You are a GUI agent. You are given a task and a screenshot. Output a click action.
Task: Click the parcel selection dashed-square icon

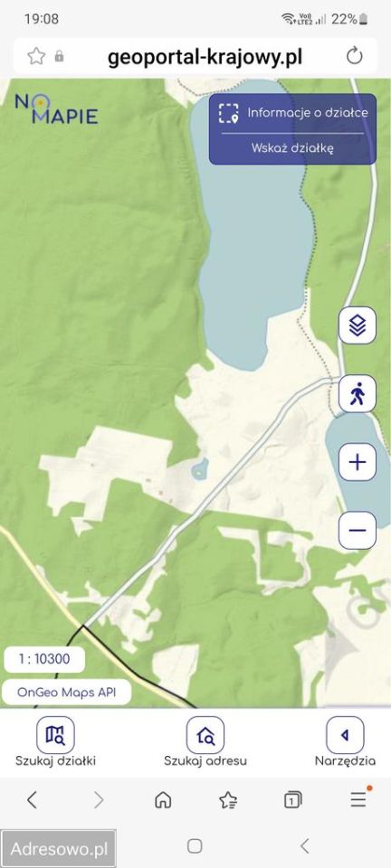tap(227, 113)
